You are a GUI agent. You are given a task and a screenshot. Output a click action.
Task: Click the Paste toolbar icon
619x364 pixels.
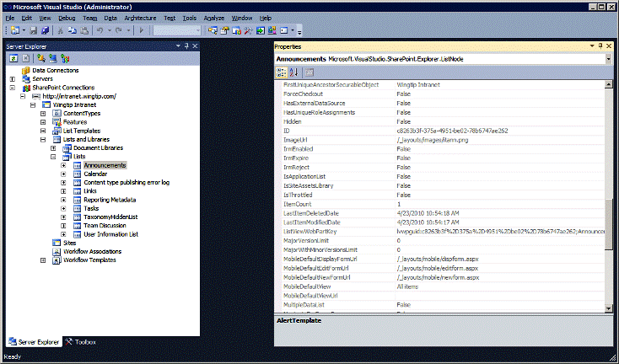tap(84, 30)
